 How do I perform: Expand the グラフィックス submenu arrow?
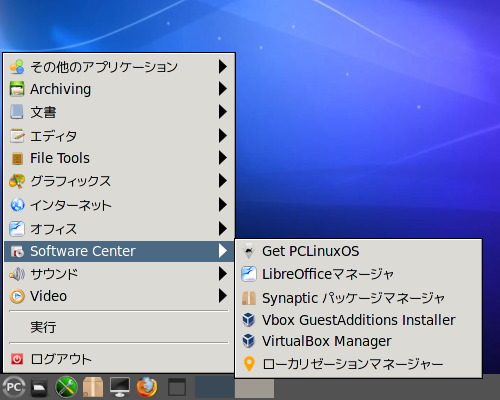(223, 181)
